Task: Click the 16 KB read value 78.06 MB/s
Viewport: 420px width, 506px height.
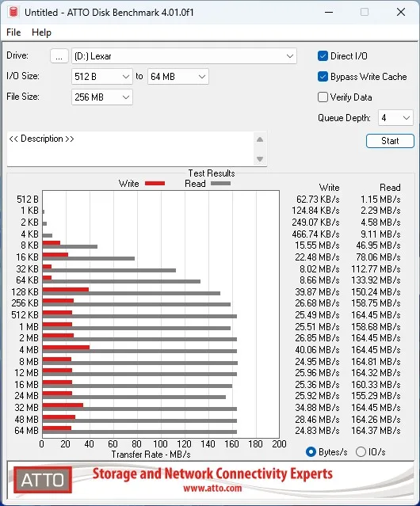Action: pyautogui.click(x=378, y=257)
